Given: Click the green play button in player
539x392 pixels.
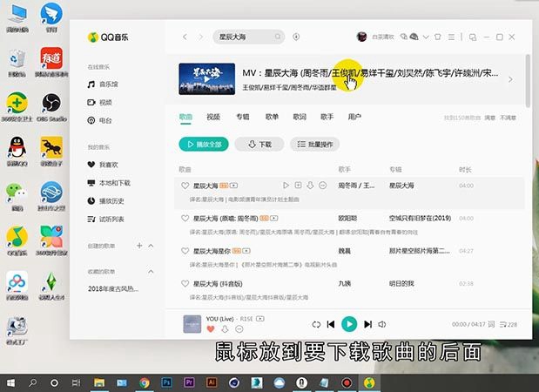Looking at the screenshot, I should tap(349, 324).
